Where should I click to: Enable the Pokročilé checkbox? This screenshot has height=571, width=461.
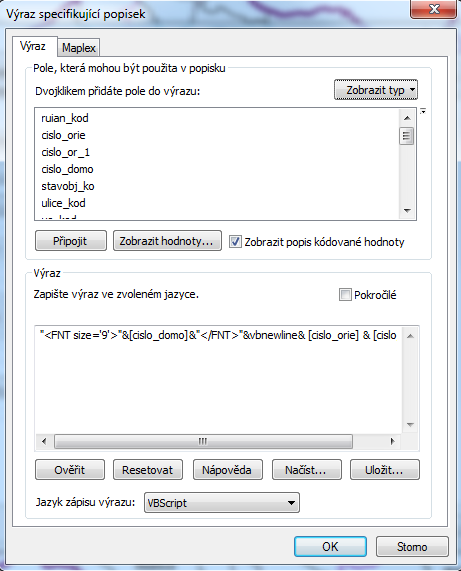click(345, 294)
